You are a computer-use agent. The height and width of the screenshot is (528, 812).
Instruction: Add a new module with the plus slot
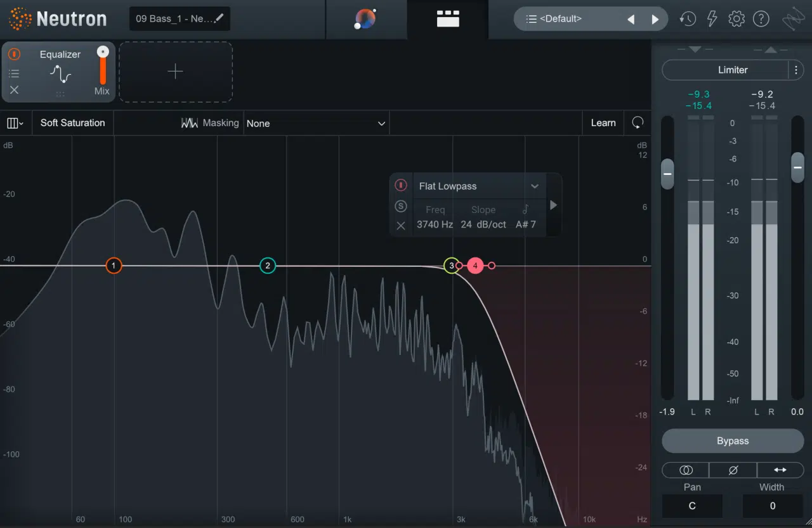point(176,72)
